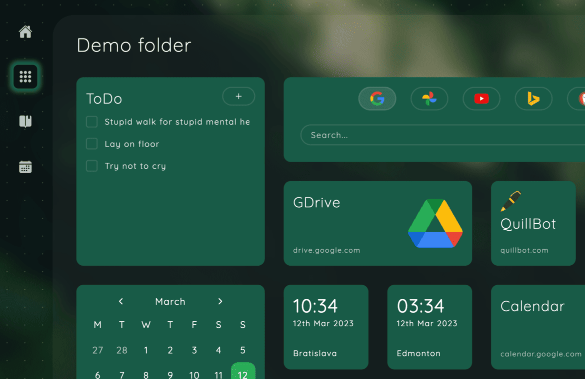585x379 pixels.
Task: Click the Google Drive logo
Action: tap(435, 223)
